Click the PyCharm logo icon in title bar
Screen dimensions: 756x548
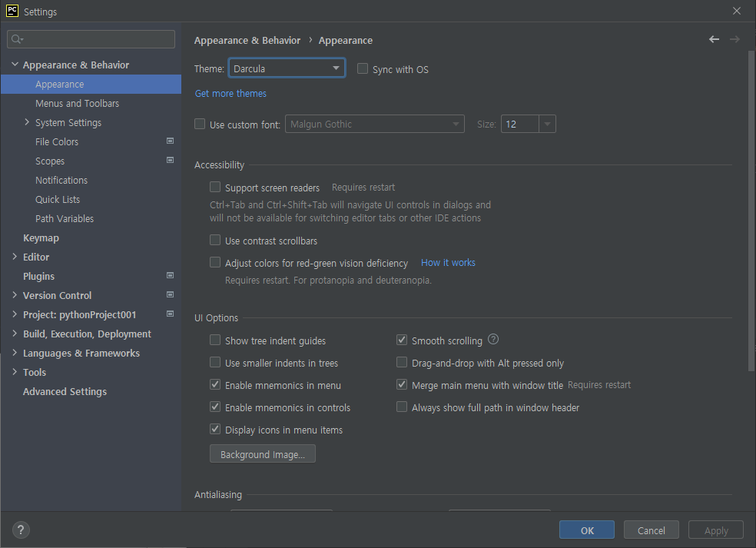tap(12, 11)
